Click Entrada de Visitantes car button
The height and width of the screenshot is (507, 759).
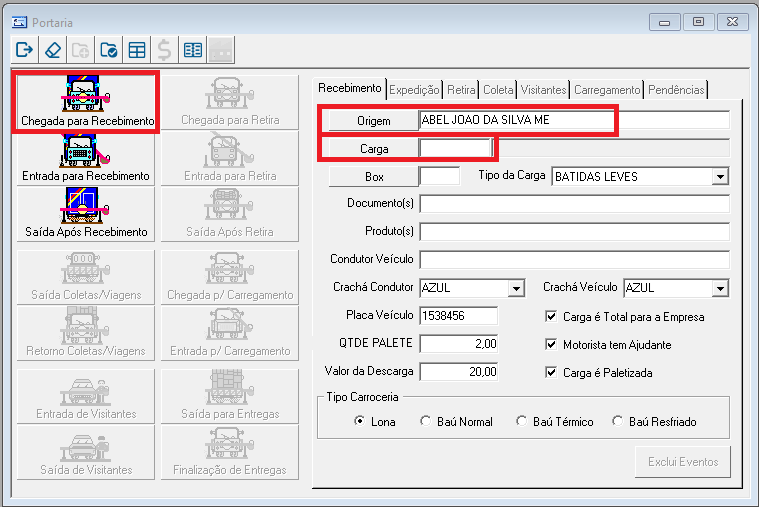point(86,396)
